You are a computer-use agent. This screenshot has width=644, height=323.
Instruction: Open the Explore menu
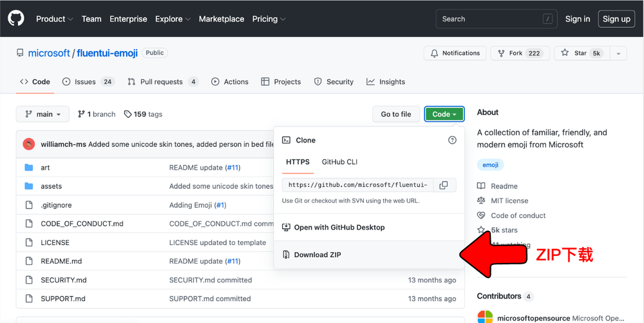point(173,19)
